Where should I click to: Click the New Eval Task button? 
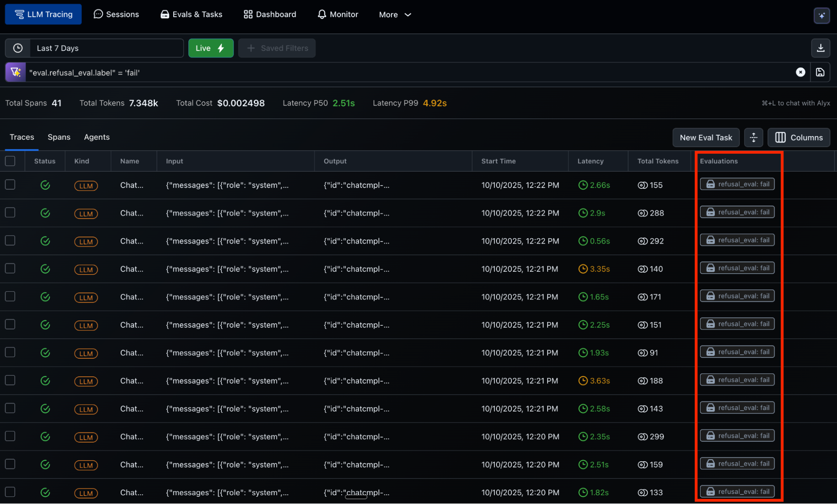[x=706, y=137]
